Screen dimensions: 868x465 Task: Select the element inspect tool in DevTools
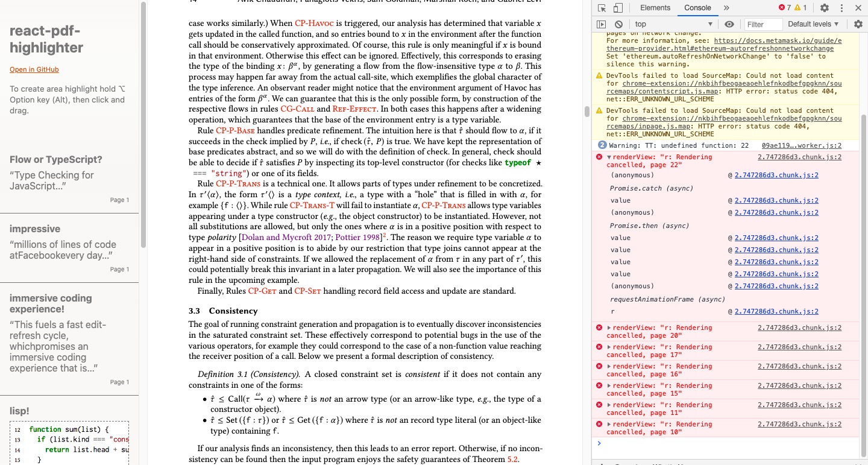point(601,7)
